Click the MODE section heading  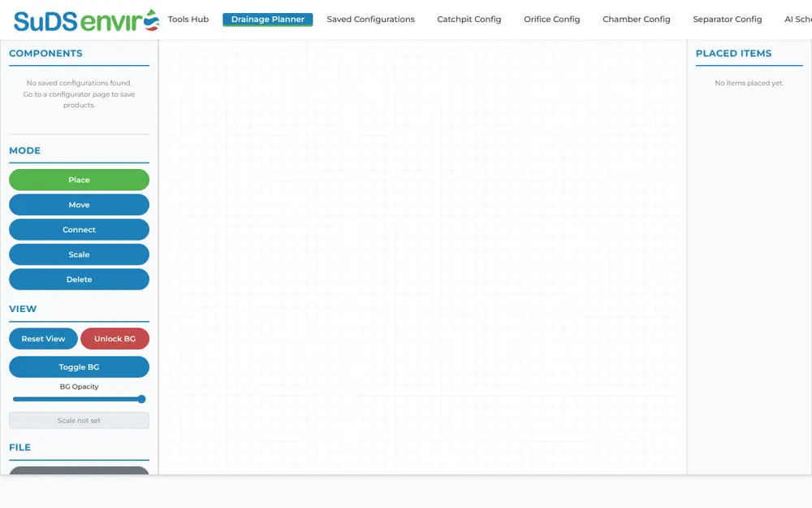(25, 150)
